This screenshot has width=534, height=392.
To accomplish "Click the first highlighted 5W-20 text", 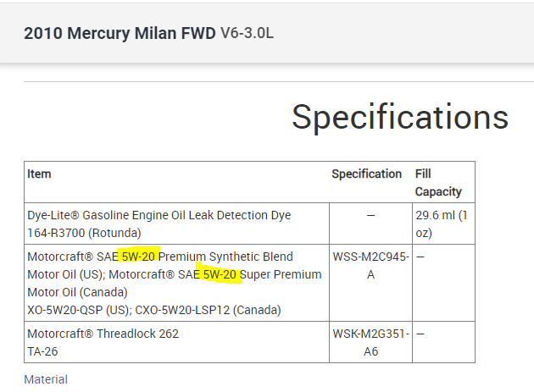I will pos(139,257).
